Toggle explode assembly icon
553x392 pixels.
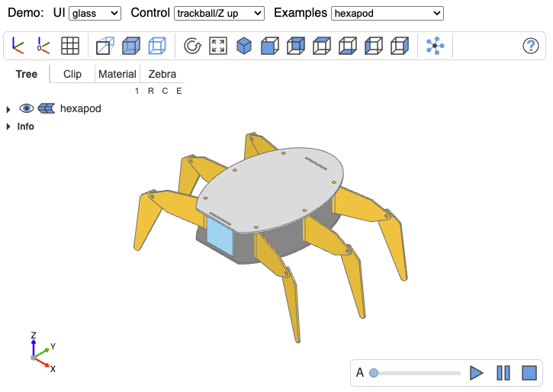point(436,46)
